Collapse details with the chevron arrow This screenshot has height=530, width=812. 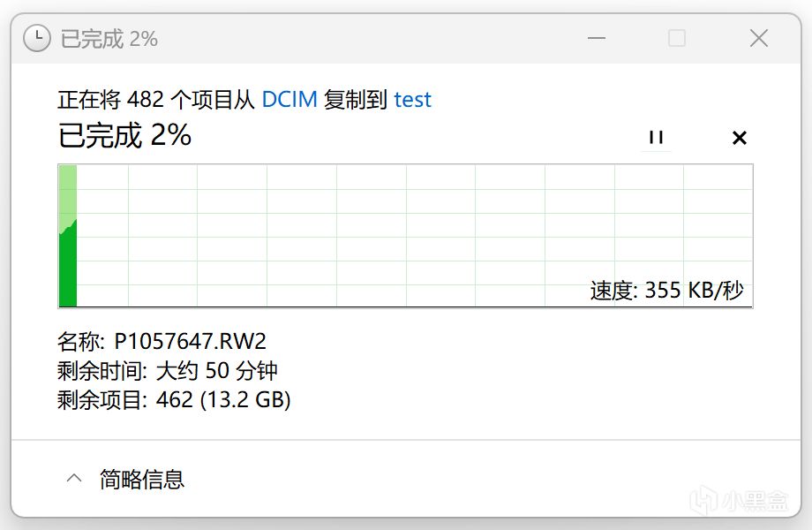[74, 479]
